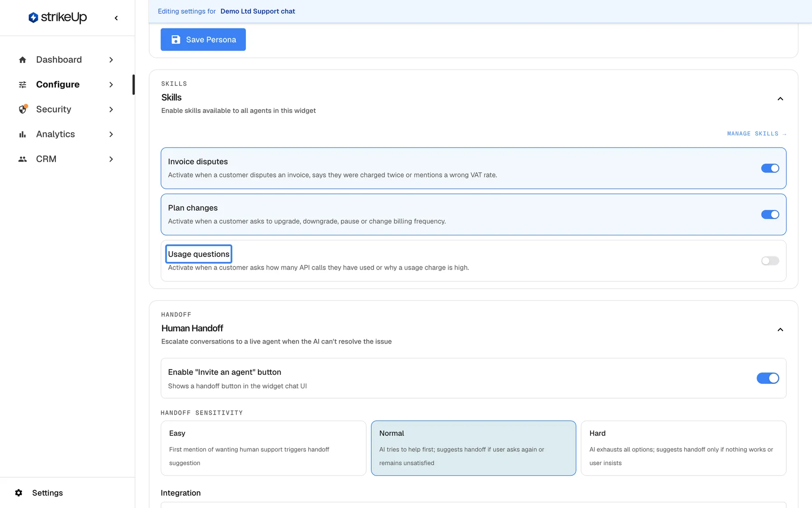Viewport: 812px width, 508px height.
Task: Click the Plan changes skill title
Action: coord(193,208)
